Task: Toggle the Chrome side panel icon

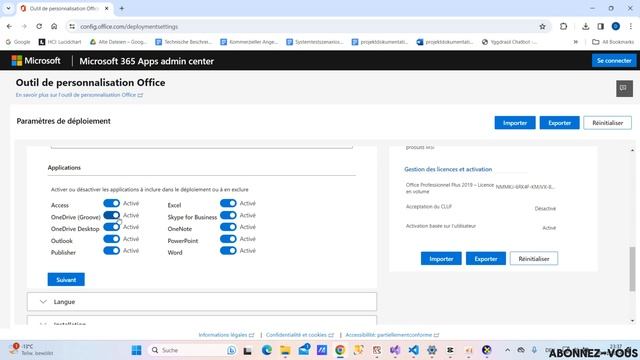Action: click(x=600, y=27)
